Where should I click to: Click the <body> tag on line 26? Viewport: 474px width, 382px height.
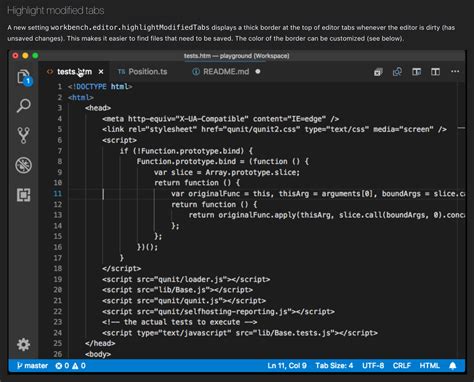tap(98, 354)
